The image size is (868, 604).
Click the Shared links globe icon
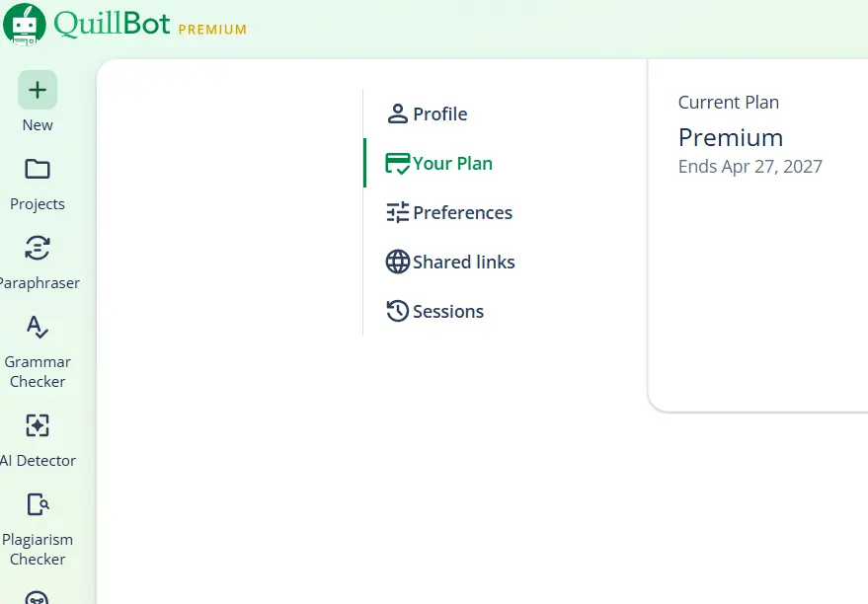[x=398, y=262]
